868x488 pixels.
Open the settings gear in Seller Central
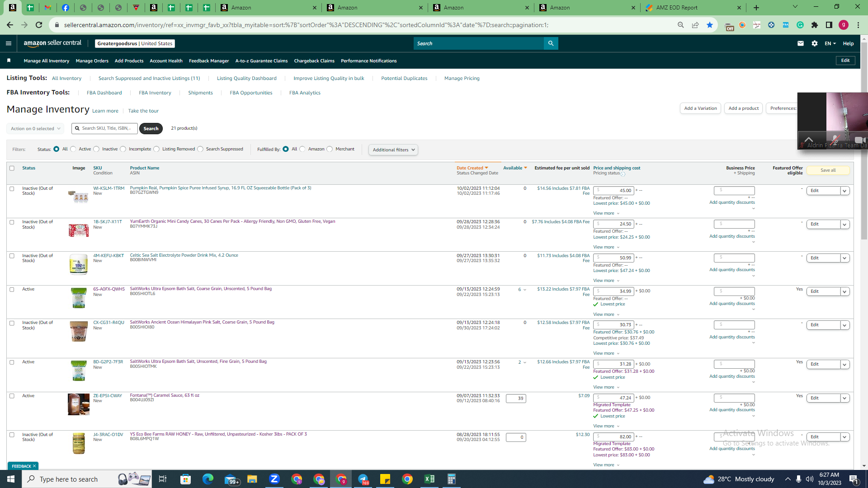coord(815,43)
